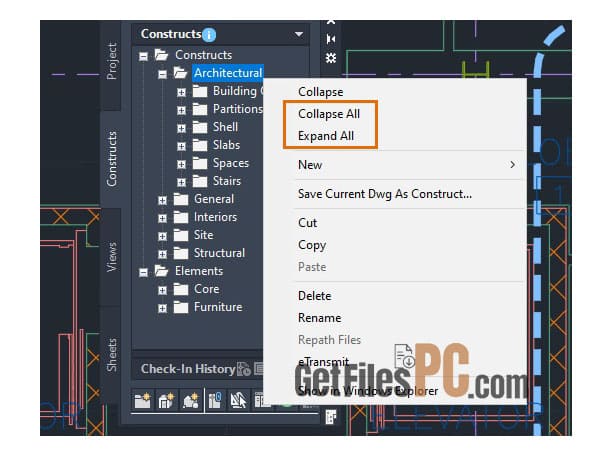Expand the Shell folder plus box

[181, 128]
